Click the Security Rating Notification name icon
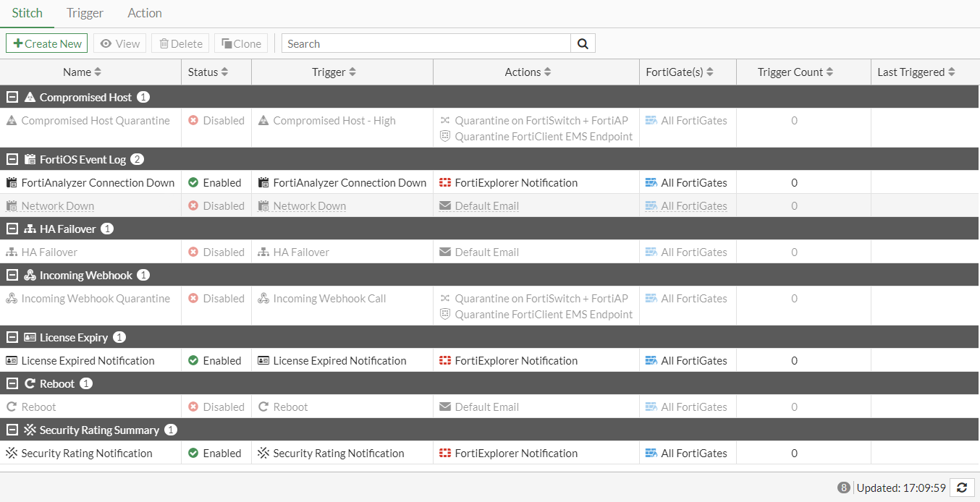The width and height of the screenshot is (980, 502). click(12, 453)
